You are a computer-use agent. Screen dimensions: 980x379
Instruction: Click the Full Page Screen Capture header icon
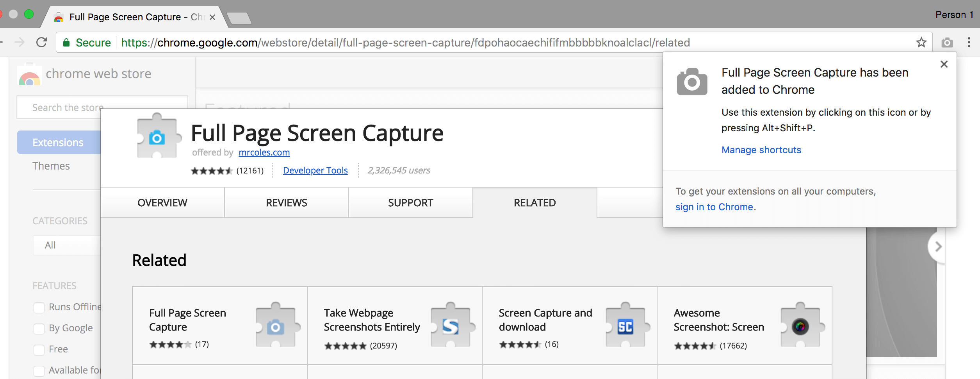pos(159,136)
